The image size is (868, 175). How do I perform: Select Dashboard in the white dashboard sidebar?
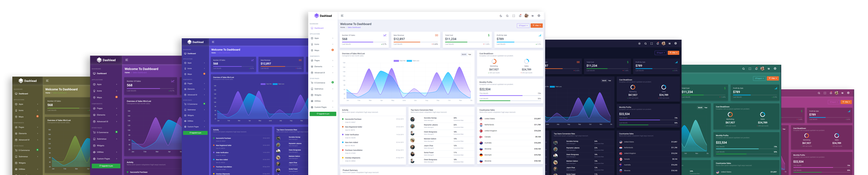coord(322,28)
